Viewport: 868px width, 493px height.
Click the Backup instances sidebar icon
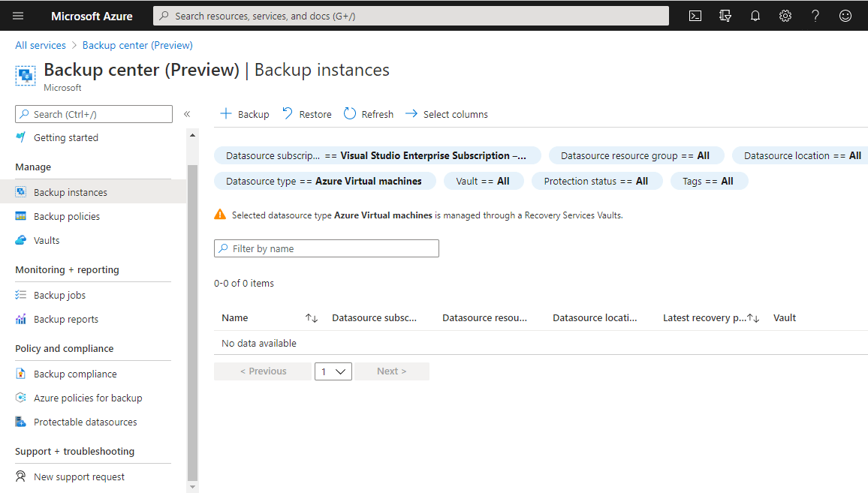20,192
